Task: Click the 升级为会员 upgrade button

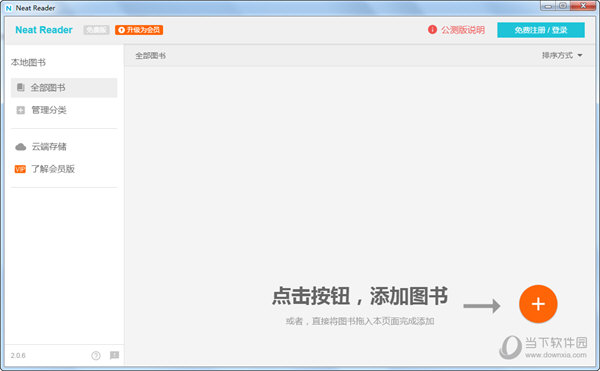Action: click(139, 30)
